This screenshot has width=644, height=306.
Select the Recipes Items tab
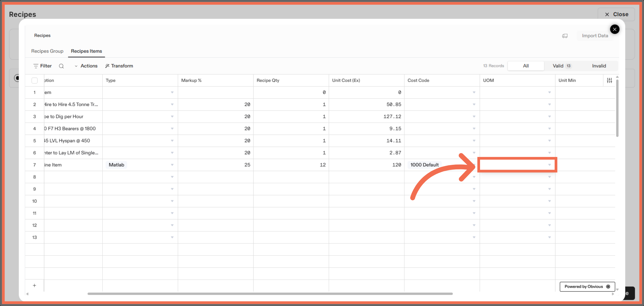[86, 51]
